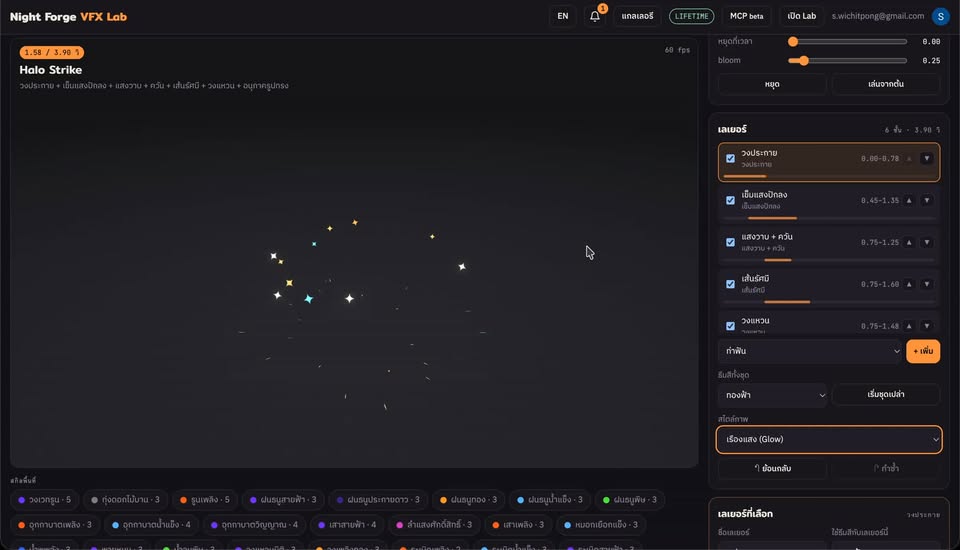Screen dimensions: 960x550
Task: Move วงแหวน layer down
Action: [926, 326]
